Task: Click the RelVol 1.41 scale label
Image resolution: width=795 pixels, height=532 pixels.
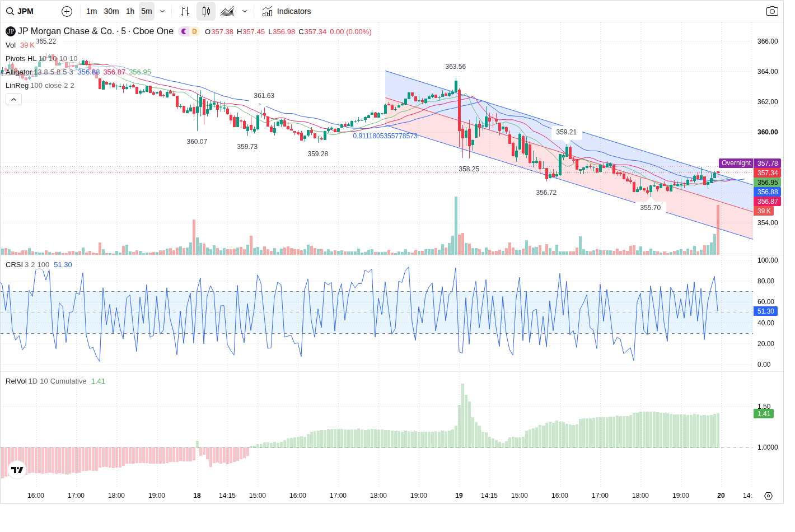Action: click(x=764, y=414)
